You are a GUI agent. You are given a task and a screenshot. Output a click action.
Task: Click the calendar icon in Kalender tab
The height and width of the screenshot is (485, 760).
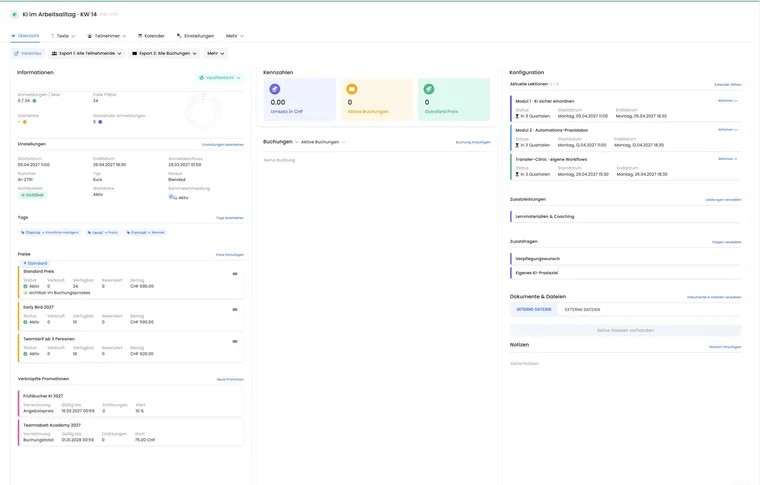pos(140,36)
